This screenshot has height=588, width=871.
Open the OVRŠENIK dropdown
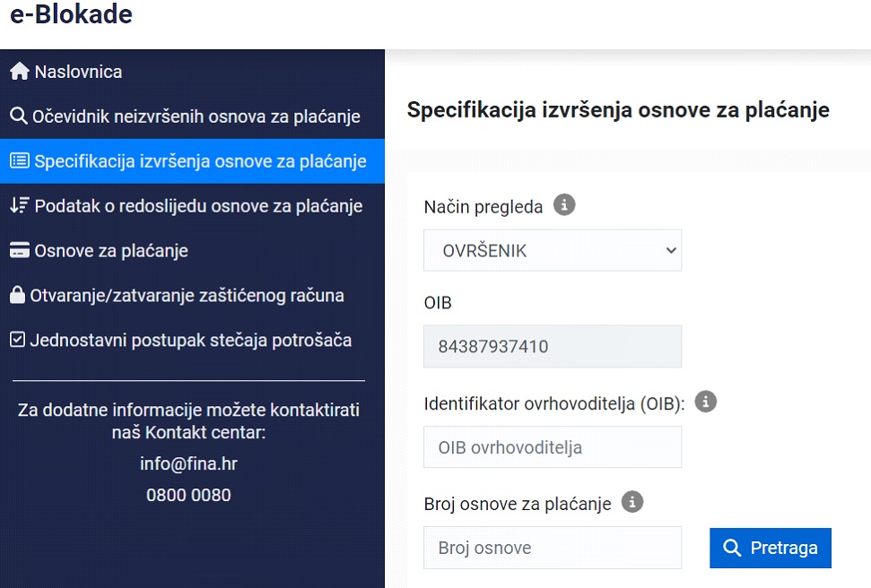point(553,251)
